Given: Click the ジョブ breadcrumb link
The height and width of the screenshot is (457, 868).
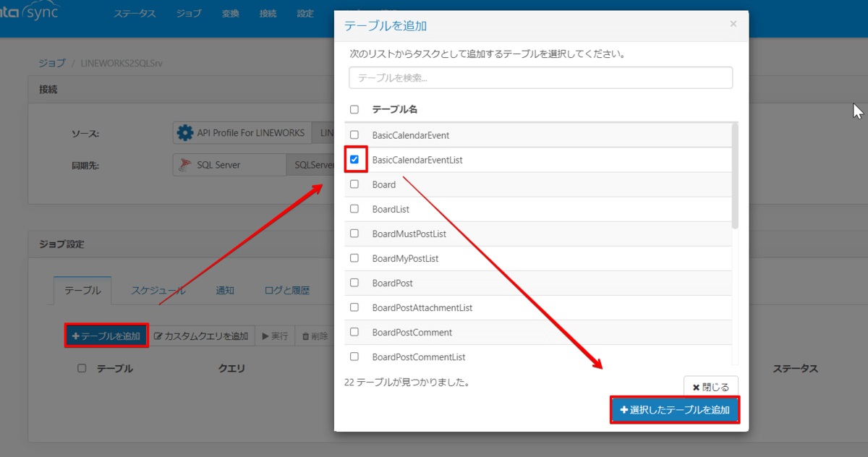Looking at the screenshot, I should (51, 63).
